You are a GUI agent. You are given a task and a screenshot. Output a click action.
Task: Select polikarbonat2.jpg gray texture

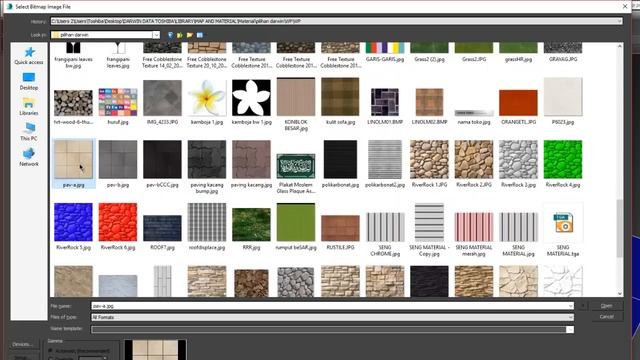point(385,160)
